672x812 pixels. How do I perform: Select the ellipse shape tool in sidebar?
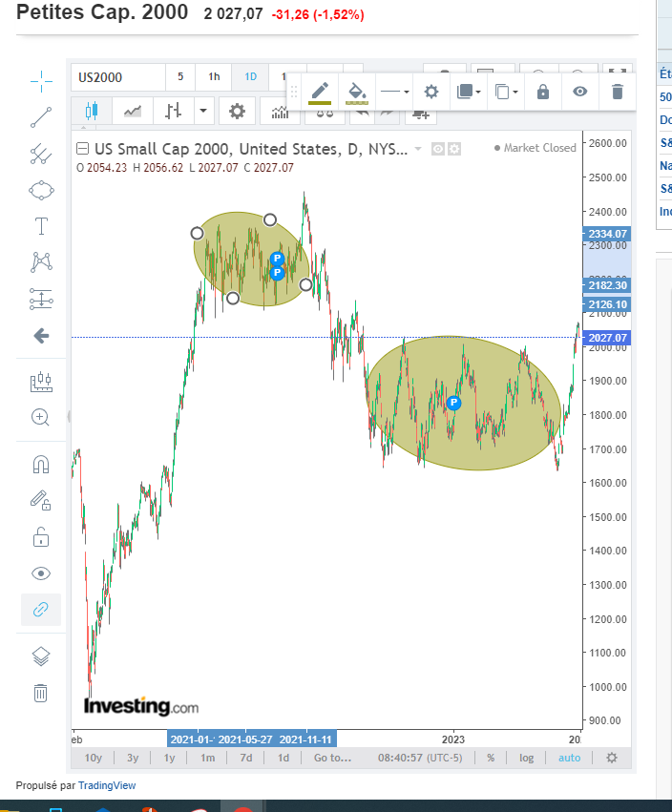pyautogui.click(x=41, y=190)
